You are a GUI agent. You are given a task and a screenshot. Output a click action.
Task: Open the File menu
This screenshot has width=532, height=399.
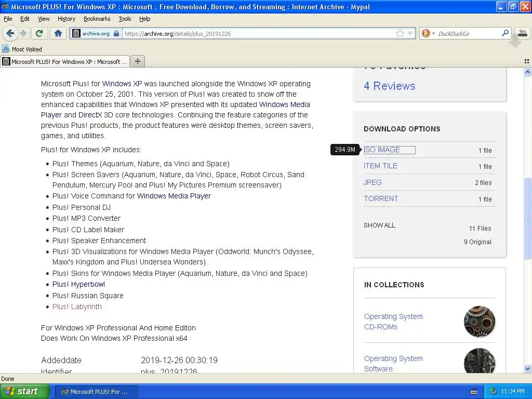click(8, 19)
